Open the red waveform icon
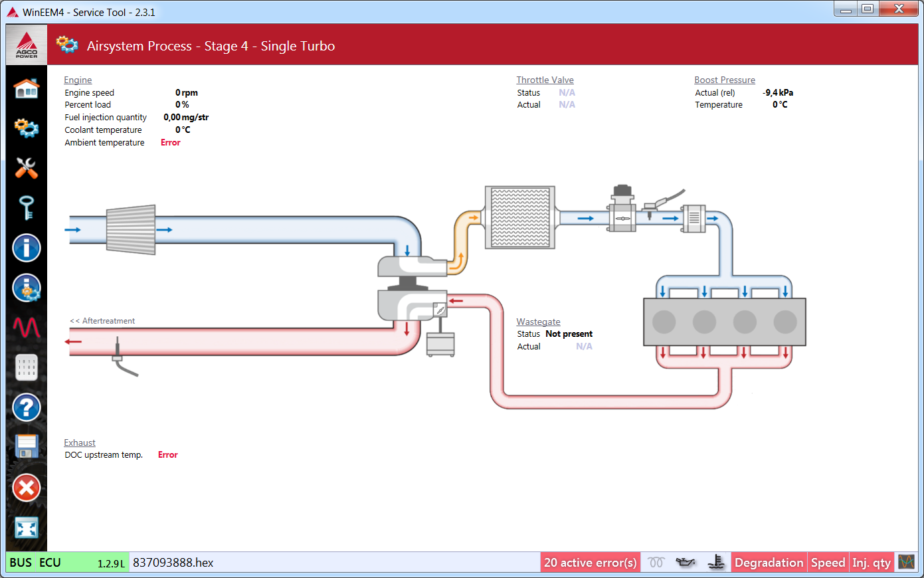The image size is (924, 578). coord(27,328)
